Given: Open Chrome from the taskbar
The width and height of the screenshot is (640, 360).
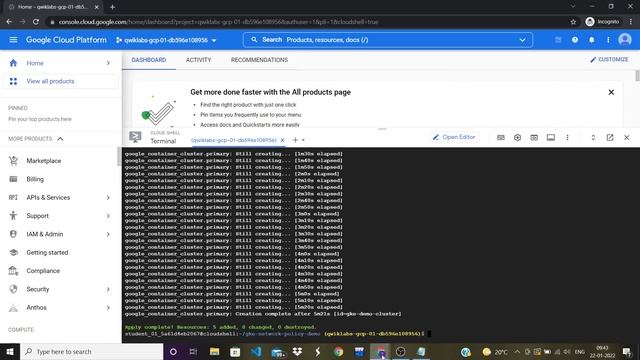Looking at the screenshot, I should [338, 351].
